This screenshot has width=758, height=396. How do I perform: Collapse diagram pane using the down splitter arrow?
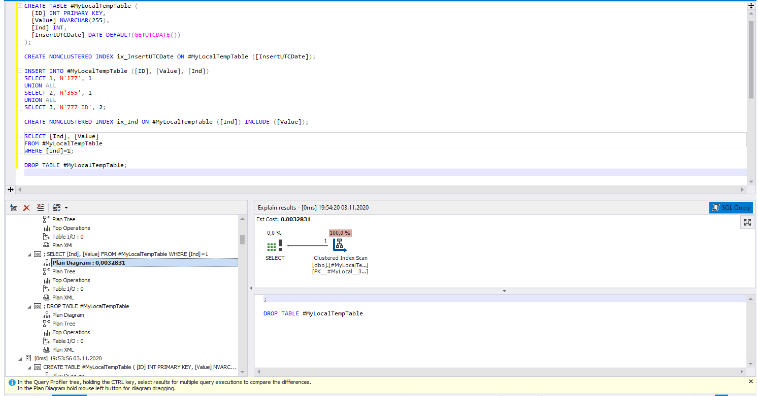point(504,291)
